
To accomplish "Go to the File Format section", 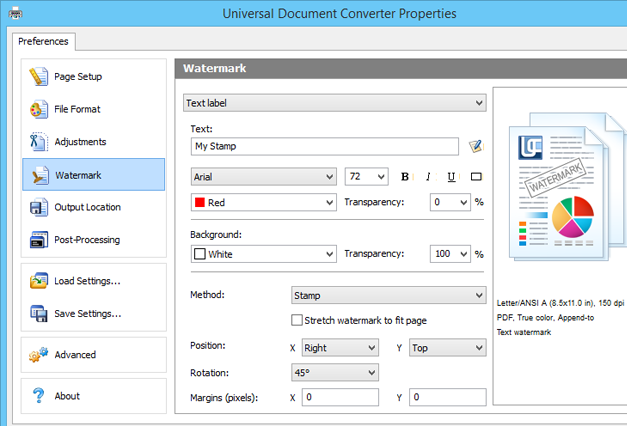I will (x=94, y=109).
